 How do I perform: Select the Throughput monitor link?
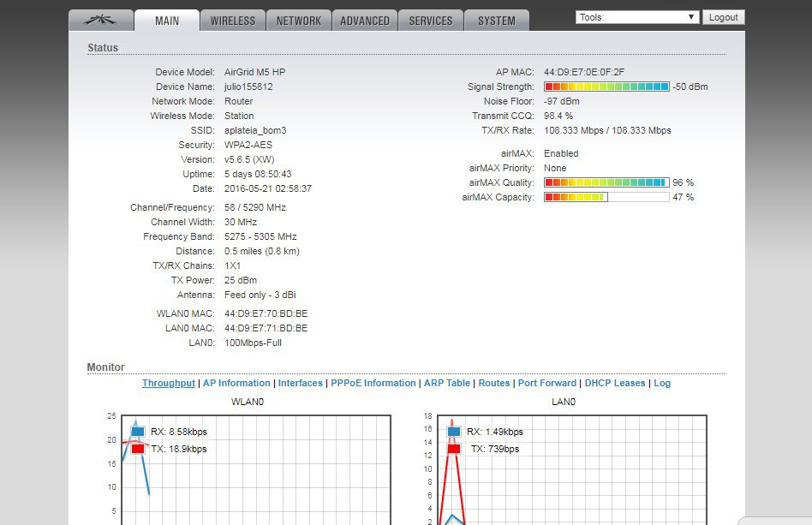[168, 383]
